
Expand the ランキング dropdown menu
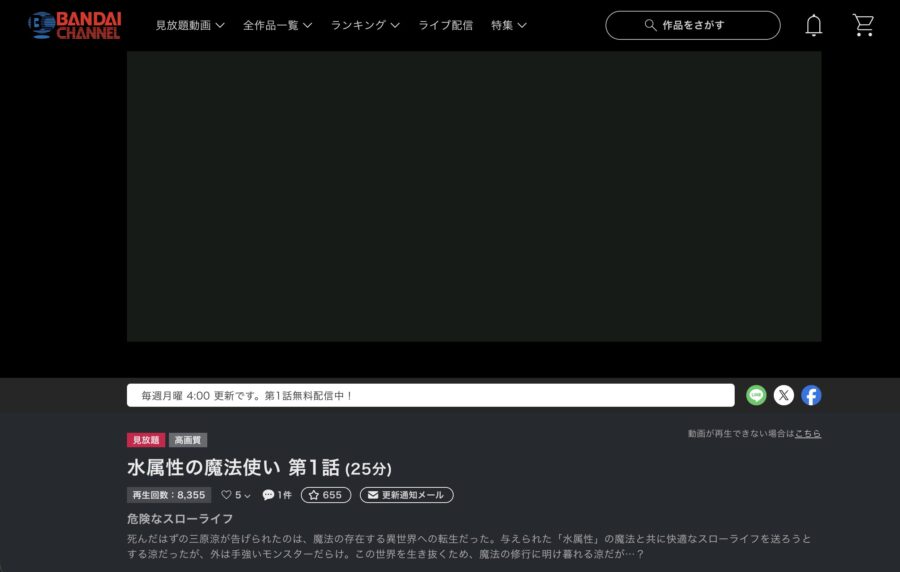click(x=365, y=25)
